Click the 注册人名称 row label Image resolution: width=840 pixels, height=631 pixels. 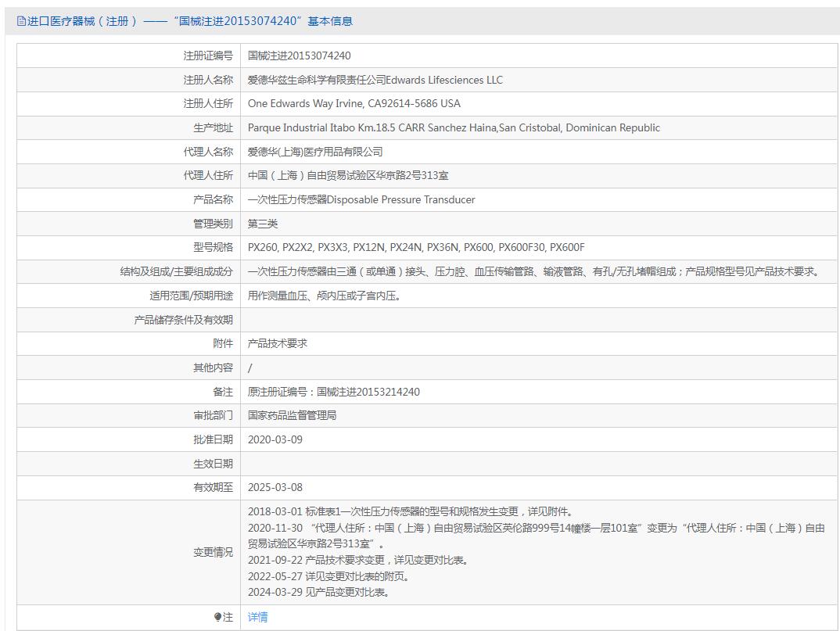tap(208, 80)
